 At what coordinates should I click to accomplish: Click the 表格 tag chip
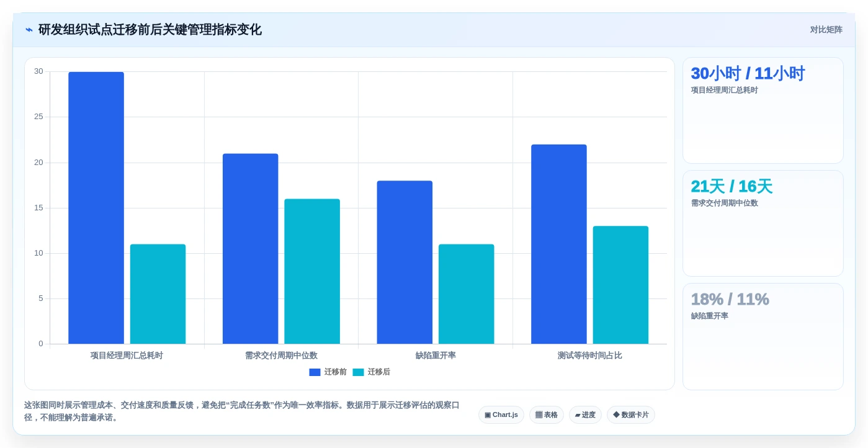(x=547, y=414)
